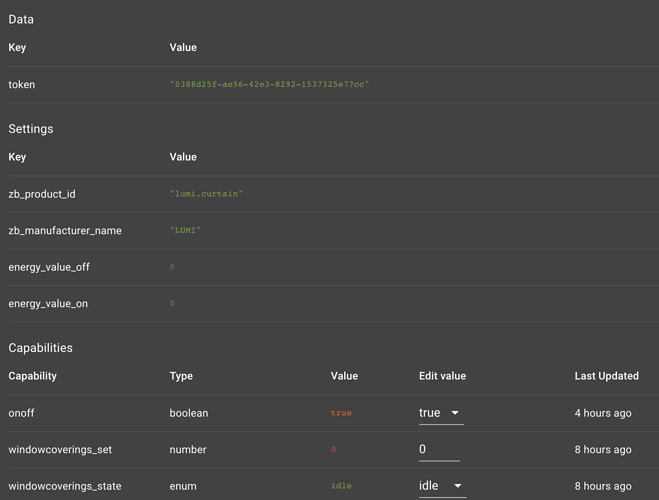
Task: Click the Data section heading
Action: click(x=21, y=19)
